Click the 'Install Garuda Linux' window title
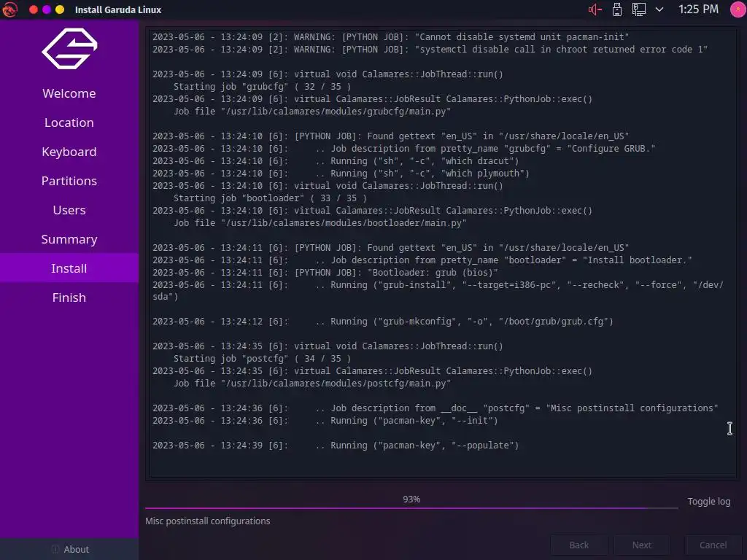 118,9
